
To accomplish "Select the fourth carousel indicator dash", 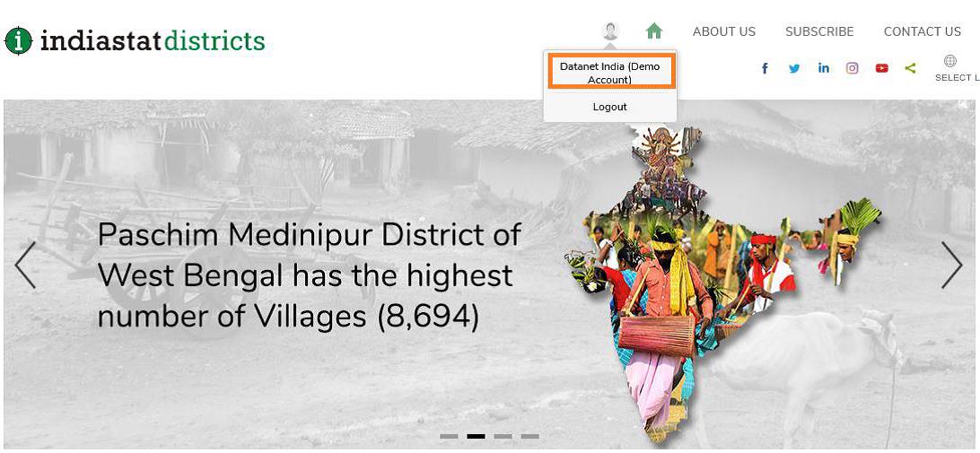I will point(530,436).
